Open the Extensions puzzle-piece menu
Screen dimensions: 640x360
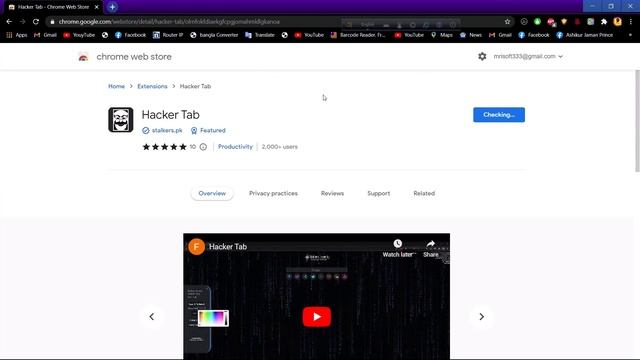604,22
